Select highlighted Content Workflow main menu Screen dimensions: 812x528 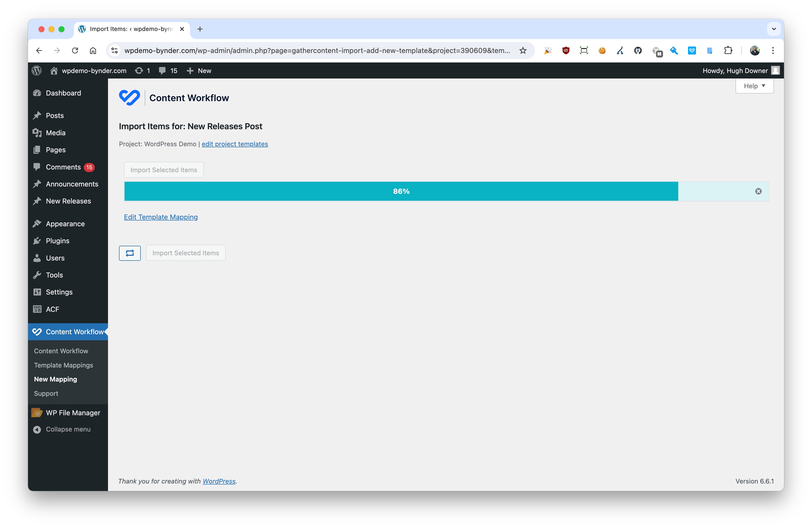68,331
